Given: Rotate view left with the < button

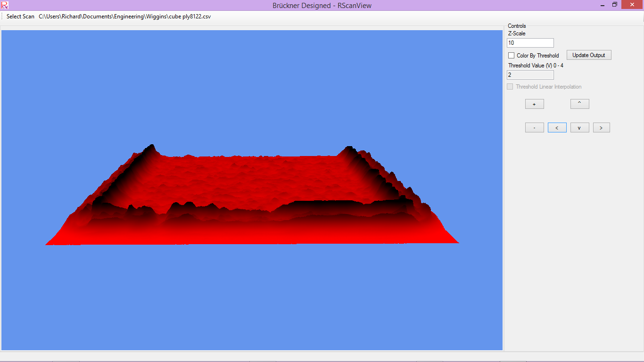Looking at the screenshot, I should coord(557,128).
